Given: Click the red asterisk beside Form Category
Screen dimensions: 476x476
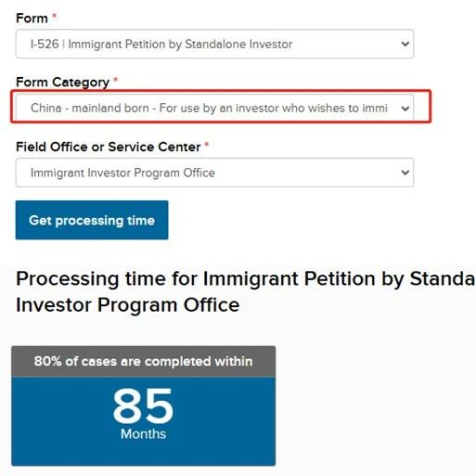Looking at the screenshot, I should 115,80.
